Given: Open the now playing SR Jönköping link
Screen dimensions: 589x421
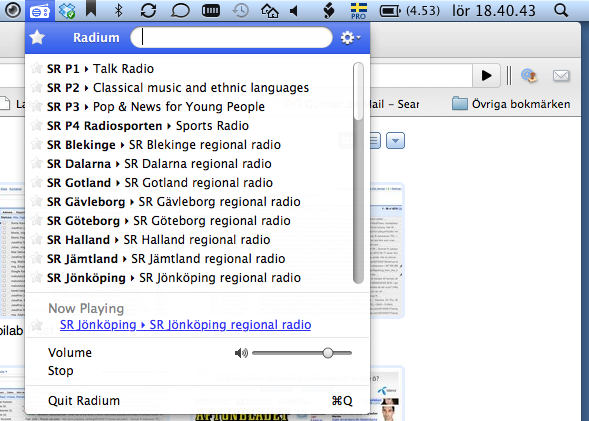Looking at the screenshot, I should (186, 325).
